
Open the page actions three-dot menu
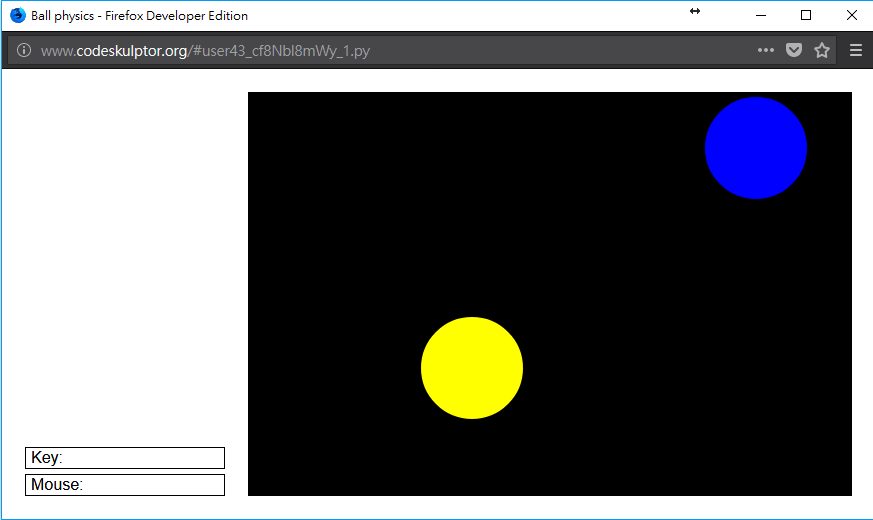click(765, 51)
